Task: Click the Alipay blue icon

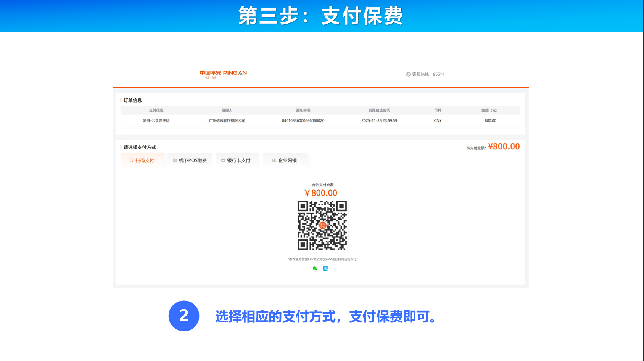Action: [x=325, y=268]
